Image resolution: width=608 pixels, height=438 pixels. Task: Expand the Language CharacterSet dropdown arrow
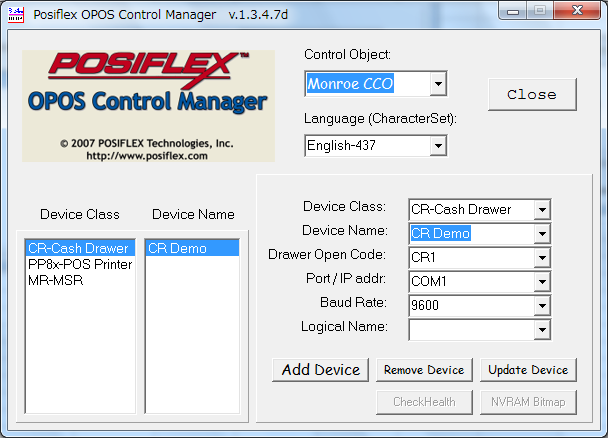pyautogui.click(x=438, y=146)
